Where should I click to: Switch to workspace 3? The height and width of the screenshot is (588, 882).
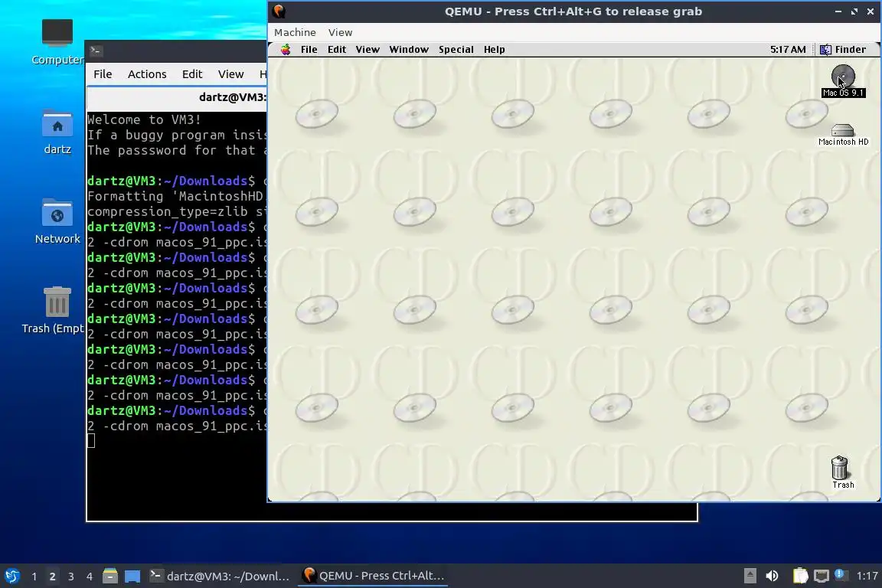pyautogui.click(x=71, y=577)
